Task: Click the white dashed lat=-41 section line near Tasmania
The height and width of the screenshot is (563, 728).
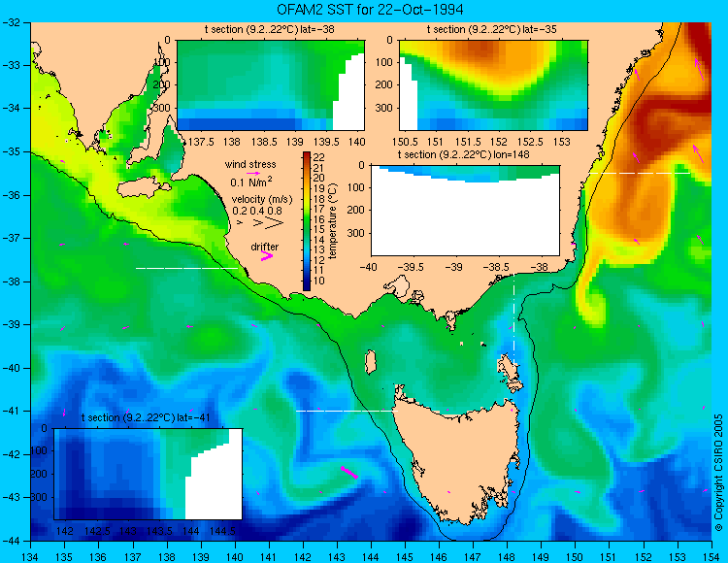Action: tap(347, 411)
